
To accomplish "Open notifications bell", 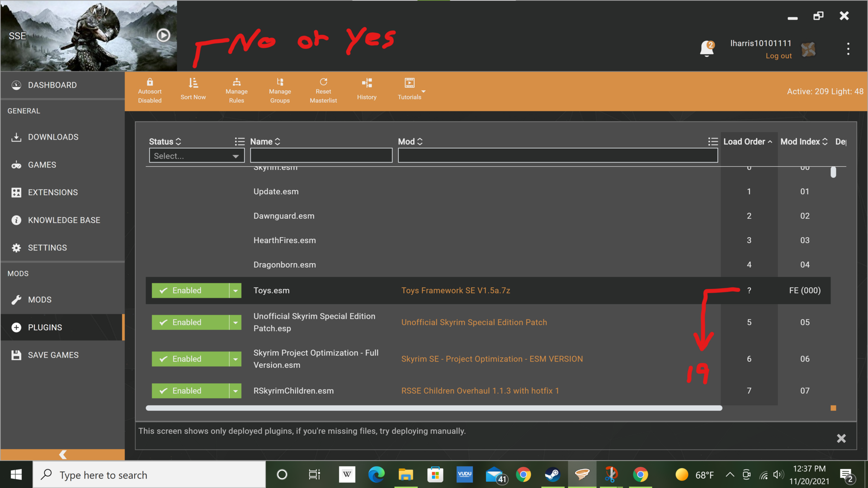I will click(x=707, y=49).
